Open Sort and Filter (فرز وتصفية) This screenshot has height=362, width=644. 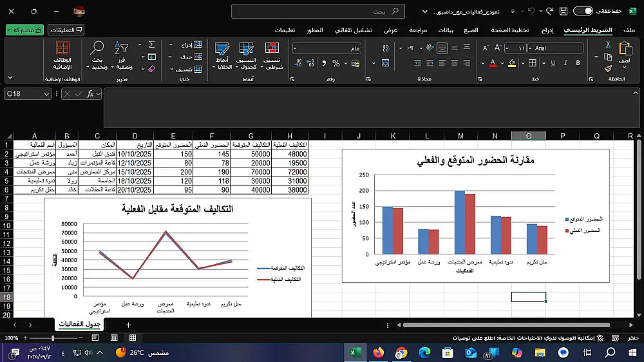(x=122, y=56)
